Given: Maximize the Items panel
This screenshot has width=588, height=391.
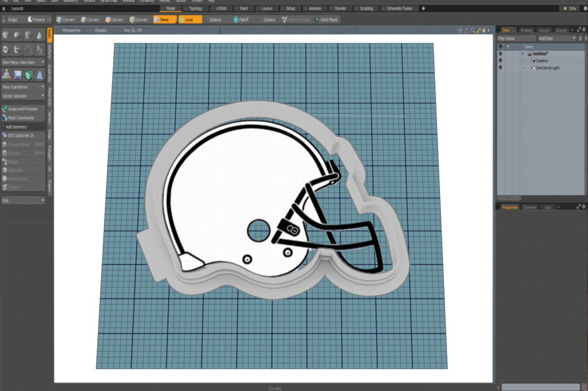Looking at the screenshot, I should tap(579, 30).
